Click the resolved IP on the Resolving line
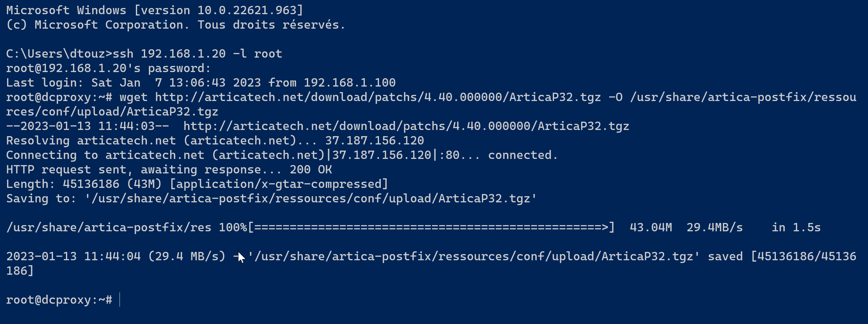This screenshot has width=868, height=324. [374, 141]
